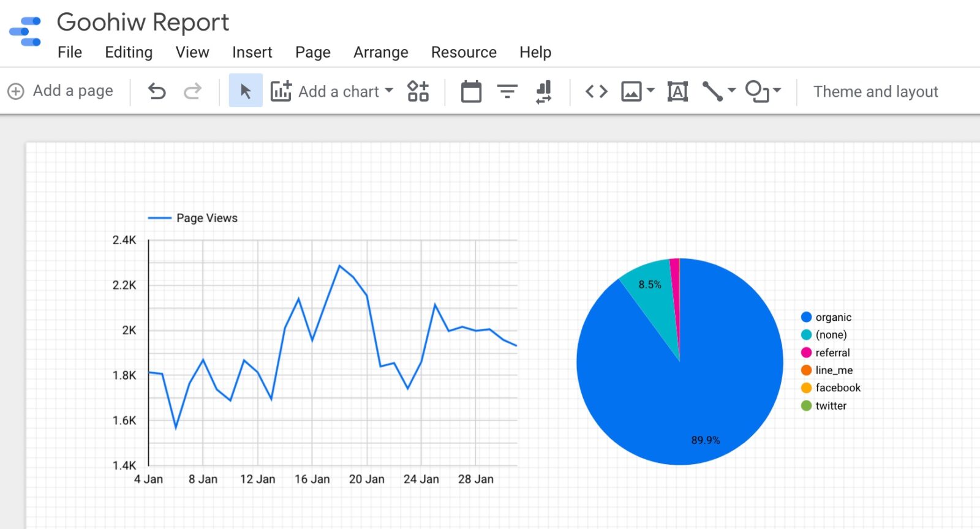
Task: Open Theme and layout panel
Action: [875, 91]
